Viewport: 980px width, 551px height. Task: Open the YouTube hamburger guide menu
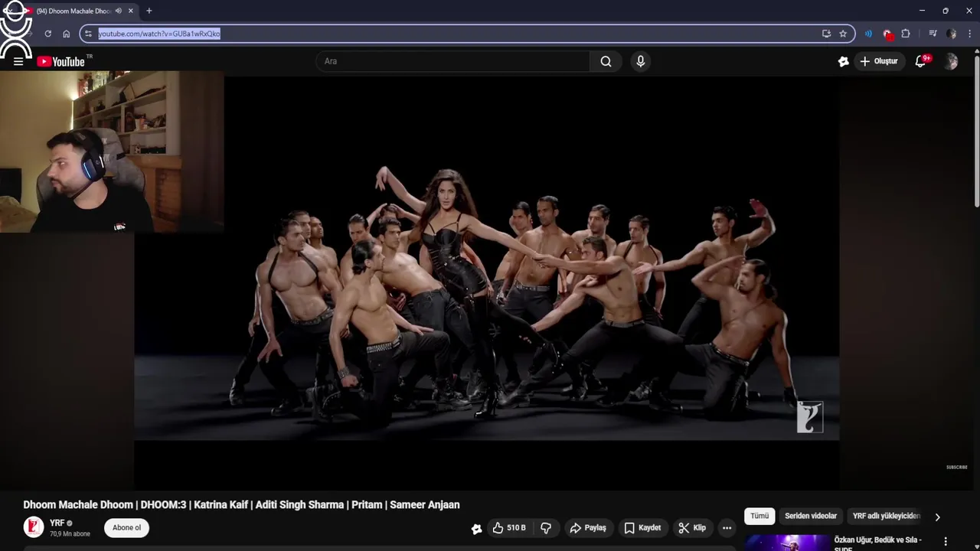(18, 61)
